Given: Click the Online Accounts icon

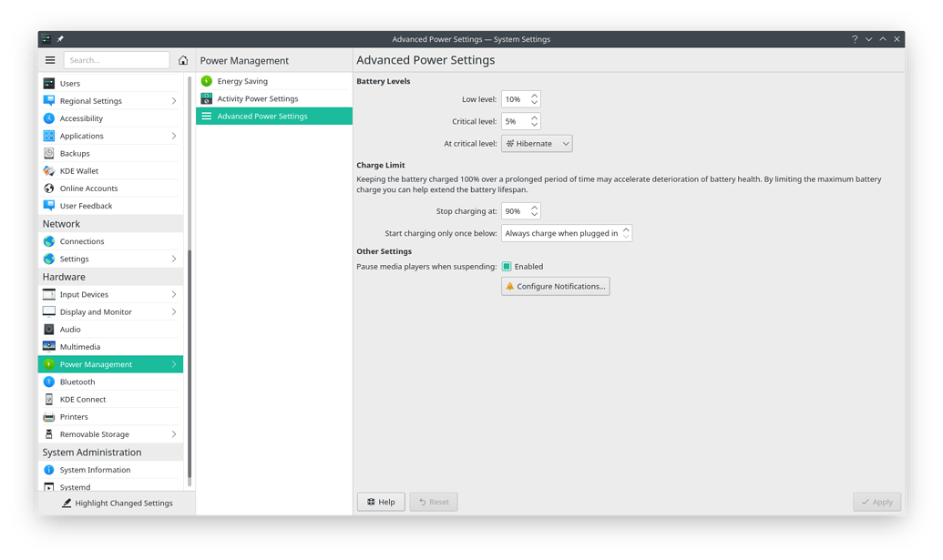Looking at the screenshot, I should coord(49,188).
